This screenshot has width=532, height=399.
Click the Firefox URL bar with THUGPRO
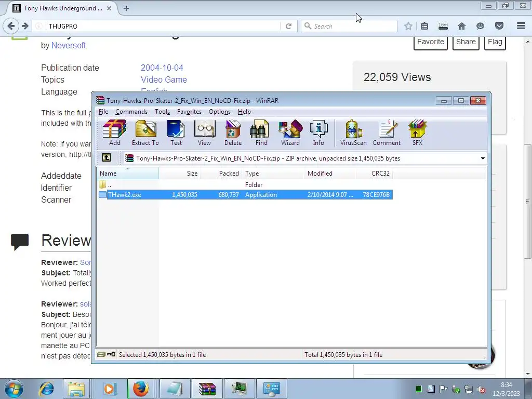[x=163, y=26]
